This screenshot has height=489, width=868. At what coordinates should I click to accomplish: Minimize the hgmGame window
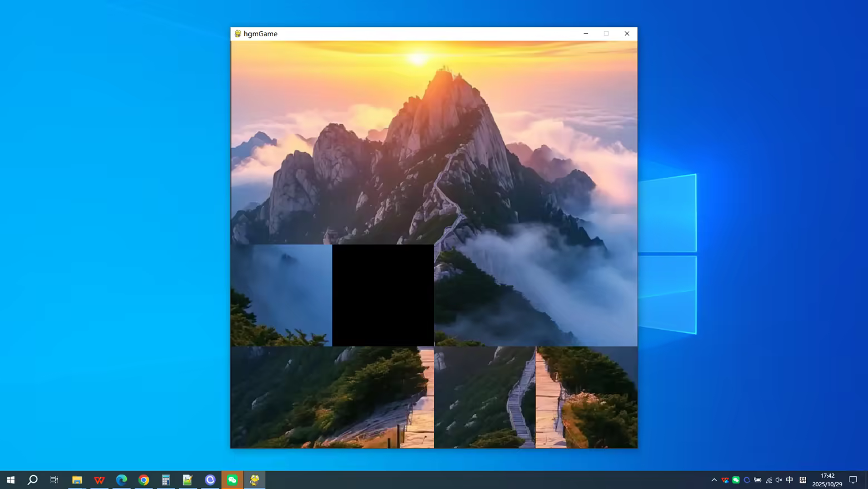(x=586, y=33)
